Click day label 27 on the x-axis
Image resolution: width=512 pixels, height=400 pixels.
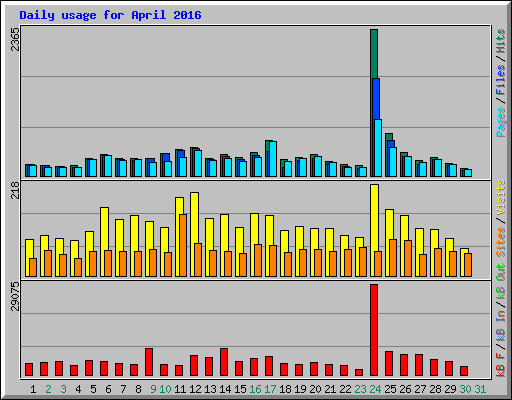[x=420, y=389]
